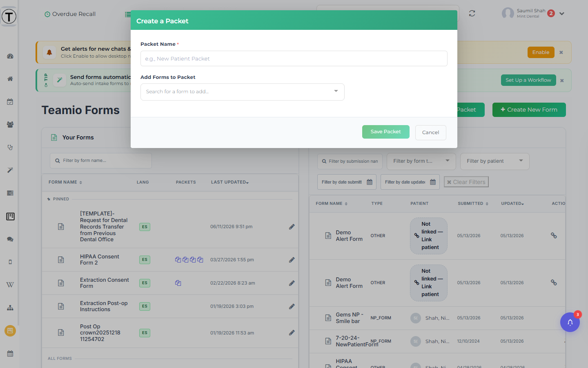The width and height of the screenshot is (588, 368).
Task: Open the calendar-check icon in the sidebar
Action: point(10,101)
